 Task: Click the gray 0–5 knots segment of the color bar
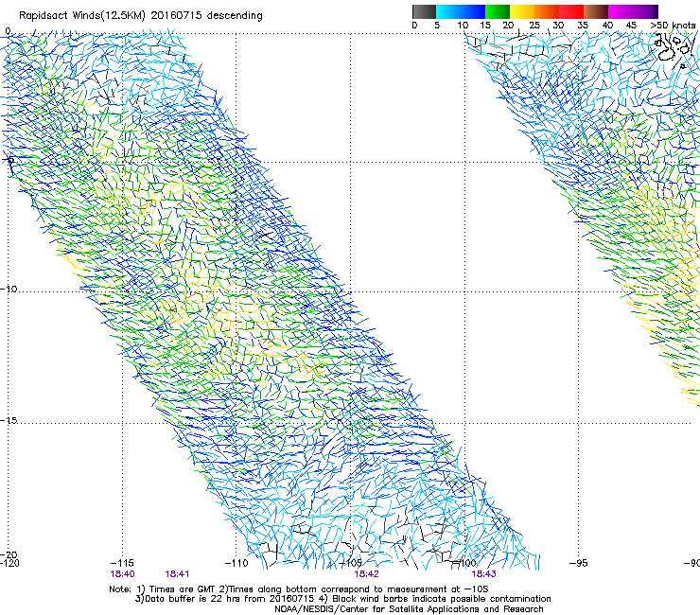coord(424,11)
